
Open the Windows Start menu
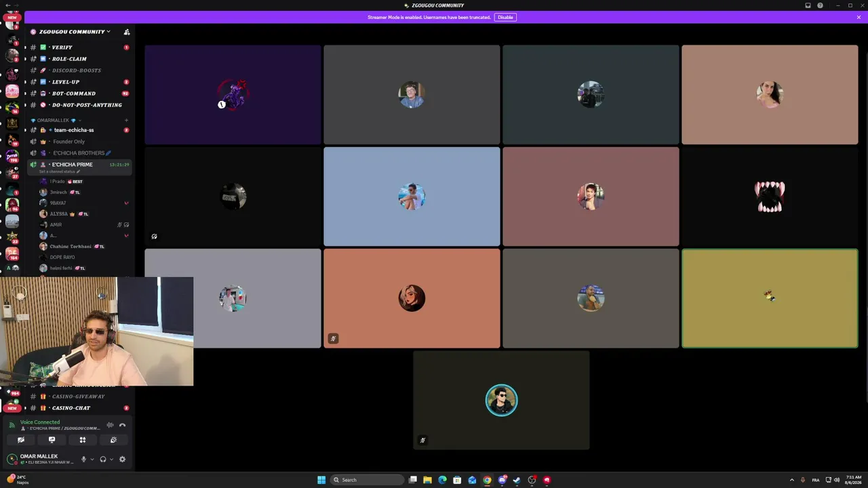click(x=321, y=480)
